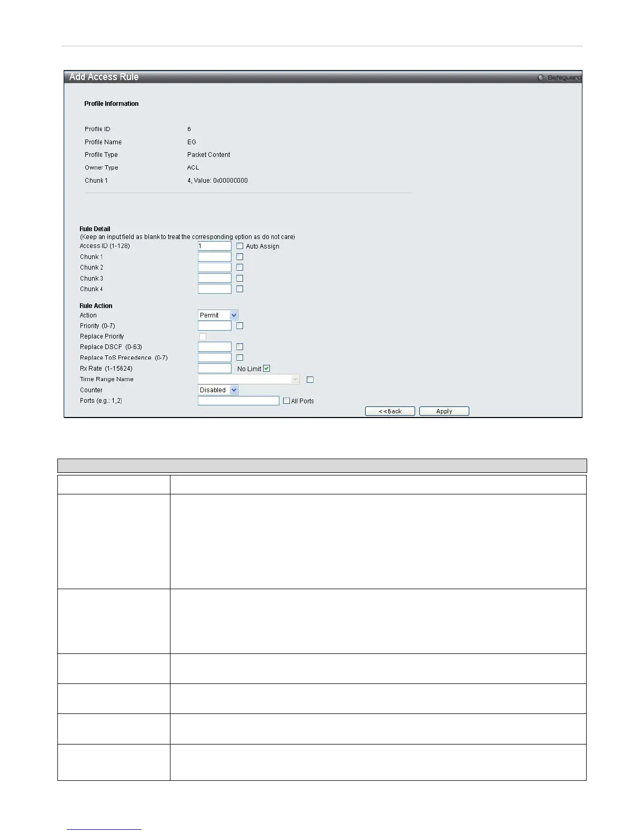Tick the Chunk 1 checkbox
644x834 pixels.
[x=239, y=257]
